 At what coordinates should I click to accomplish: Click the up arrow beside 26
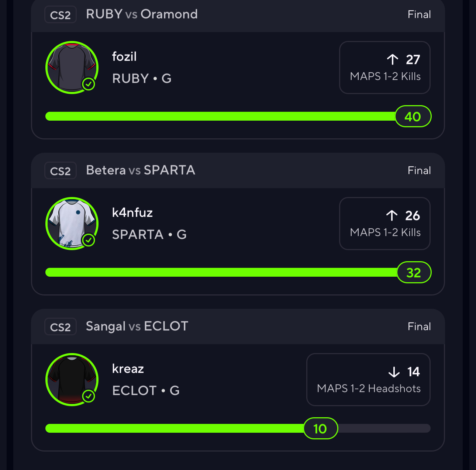(x=392, y=215)
